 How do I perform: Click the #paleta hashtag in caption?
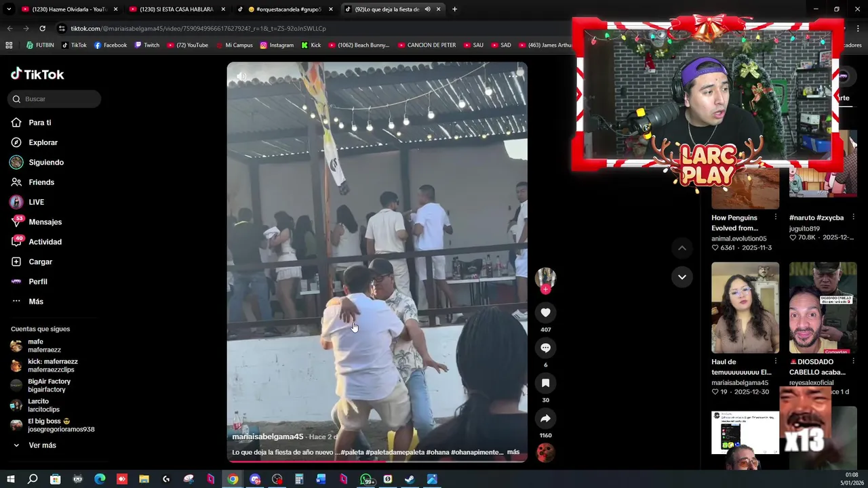pos(352,452)
